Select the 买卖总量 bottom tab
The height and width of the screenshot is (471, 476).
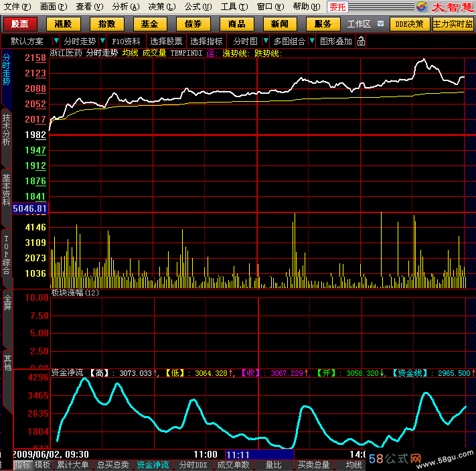pos(313,465)
